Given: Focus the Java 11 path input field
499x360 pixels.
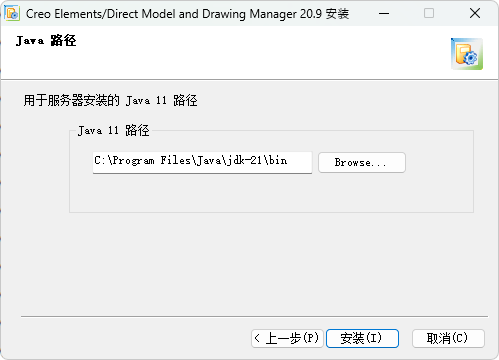Looking at the screenshot, I should (x=202, y=162).
